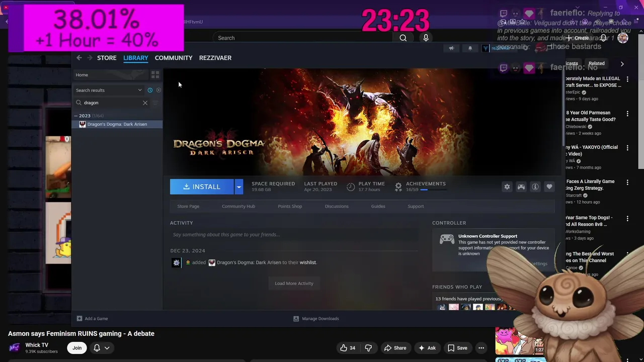Open the YouTube account avatar
644x362 pixels.
pos(623,38)
